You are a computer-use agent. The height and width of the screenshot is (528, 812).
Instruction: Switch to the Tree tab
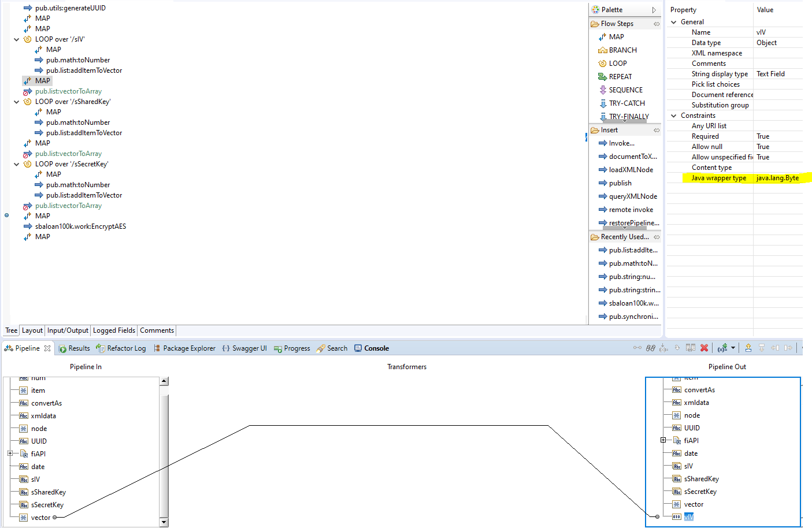(12, 330)
